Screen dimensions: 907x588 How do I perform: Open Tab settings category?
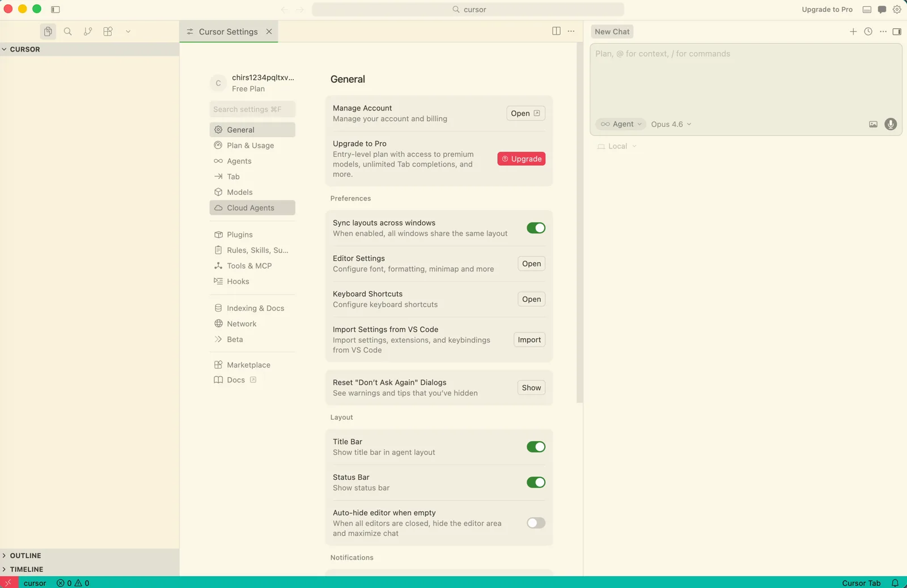[252, 177]
